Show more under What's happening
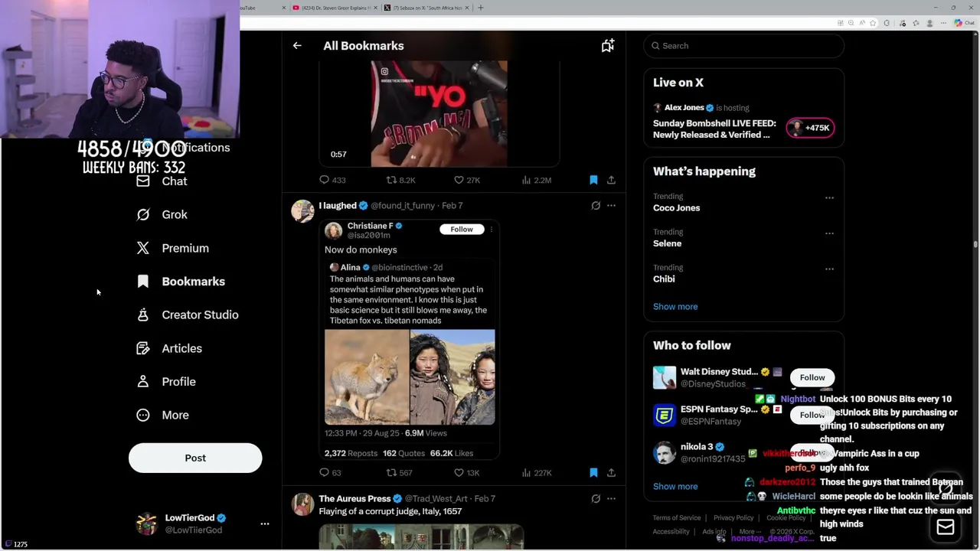Screen dimensions: 980x551 click(675, 307)
